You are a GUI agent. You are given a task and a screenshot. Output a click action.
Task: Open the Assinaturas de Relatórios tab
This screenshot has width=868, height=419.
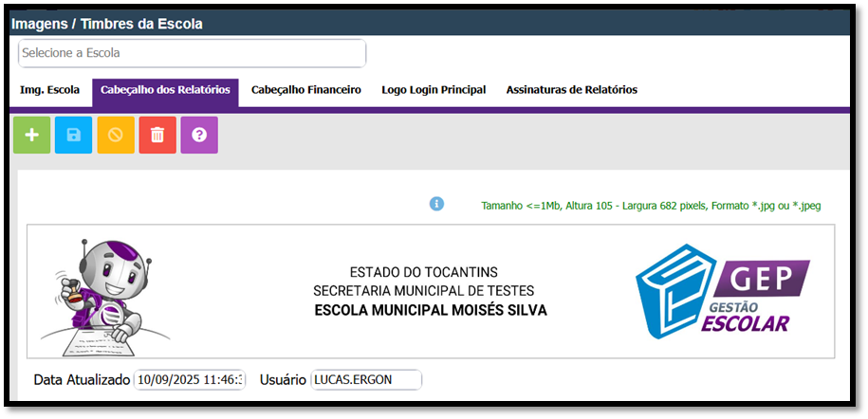pos(571,90)
